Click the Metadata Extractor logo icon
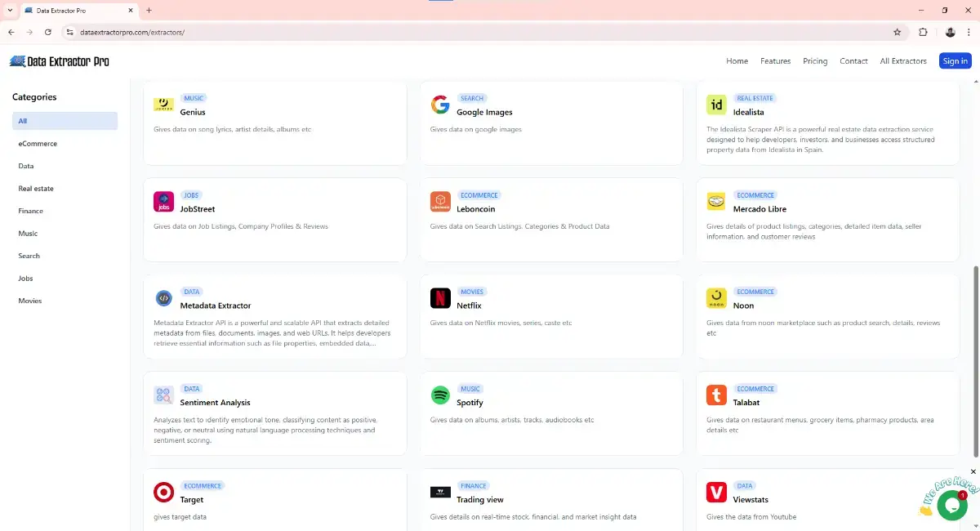The height and width of the screenshot is (531, 980). (163, 298)
